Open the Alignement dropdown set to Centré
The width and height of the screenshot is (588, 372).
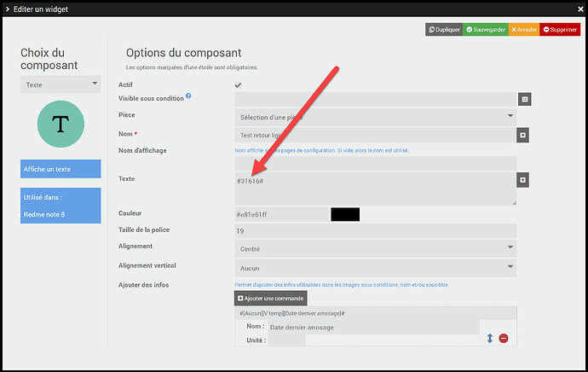375,247
